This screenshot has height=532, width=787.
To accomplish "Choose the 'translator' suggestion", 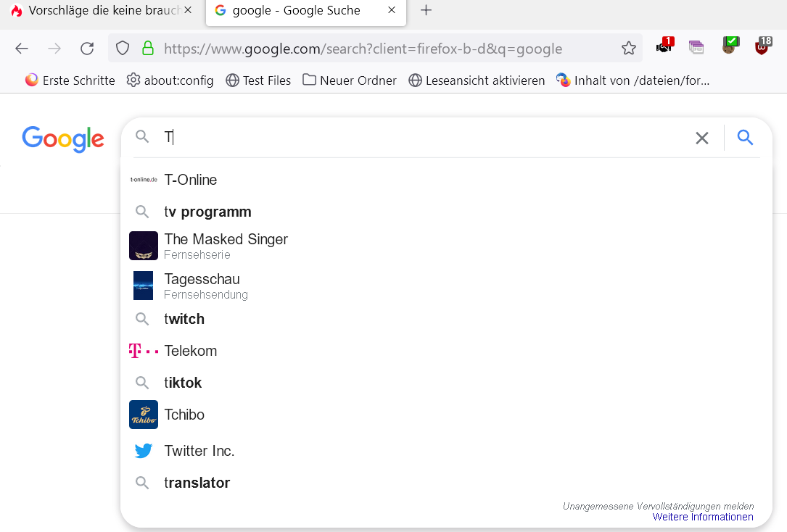I will [446, 483].
